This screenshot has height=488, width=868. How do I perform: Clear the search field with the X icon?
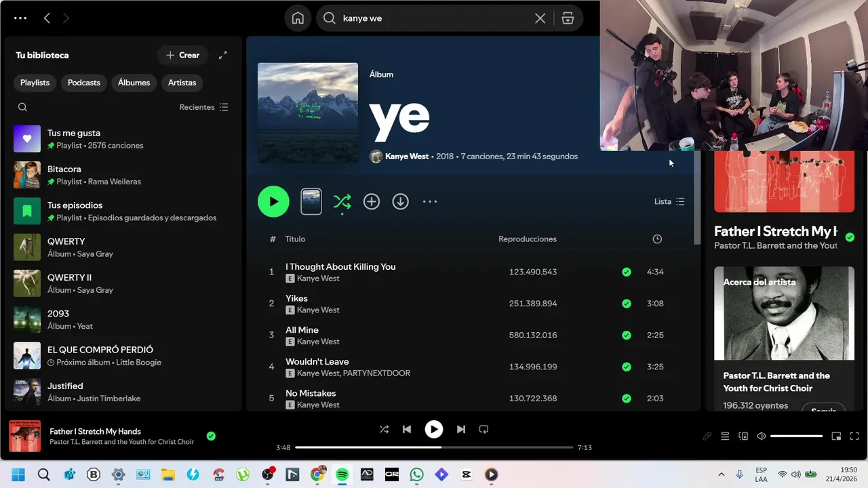tap(540, 18)
